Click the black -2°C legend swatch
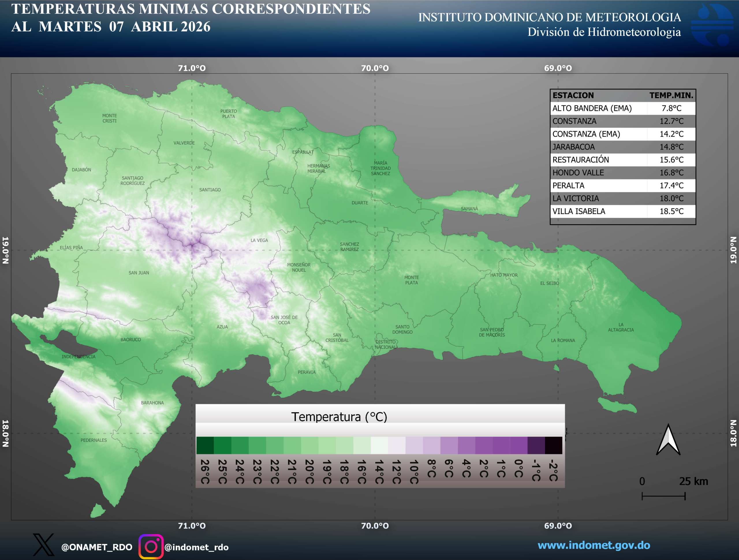Image resolution: width=739 pixels, height=560 pixels. (553, 445)
